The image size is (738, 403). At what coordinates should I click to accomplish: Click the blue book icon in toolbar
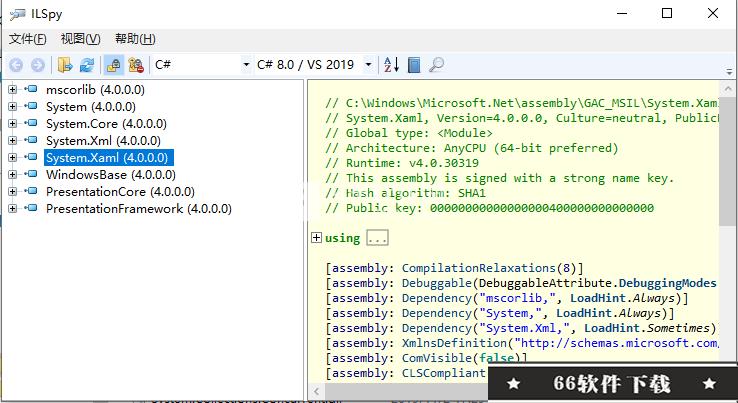(x=414, y=65)
